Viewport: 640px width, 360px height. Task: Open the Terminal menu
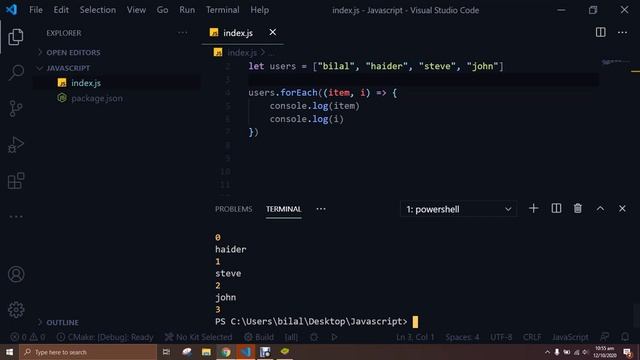coord(222,10)
